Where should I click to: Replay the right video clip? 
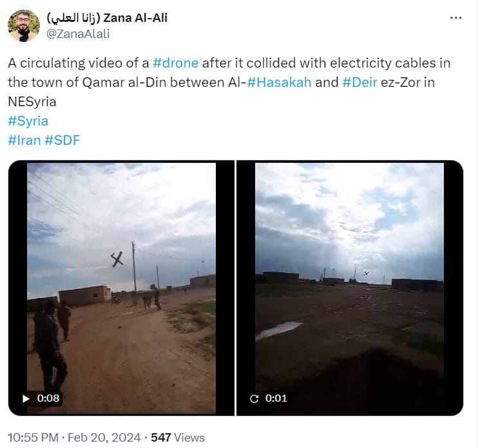tap(254, 398)
